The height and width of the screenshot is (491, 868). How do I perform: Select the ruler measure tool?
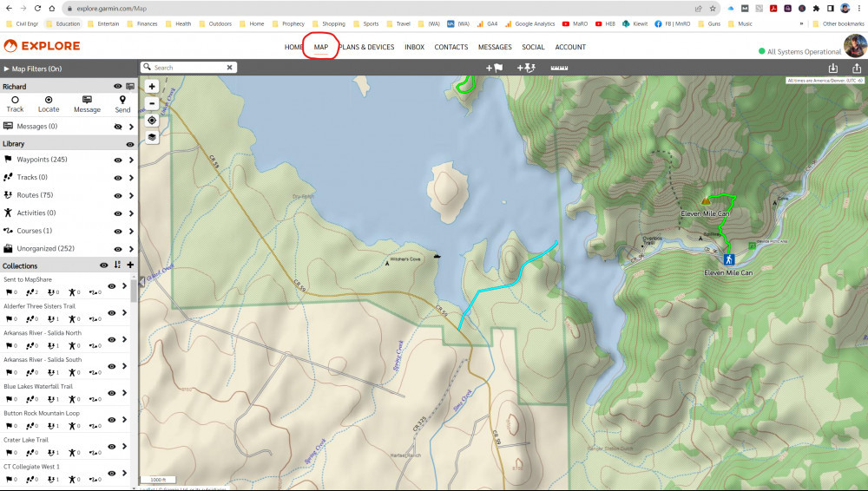559,68
